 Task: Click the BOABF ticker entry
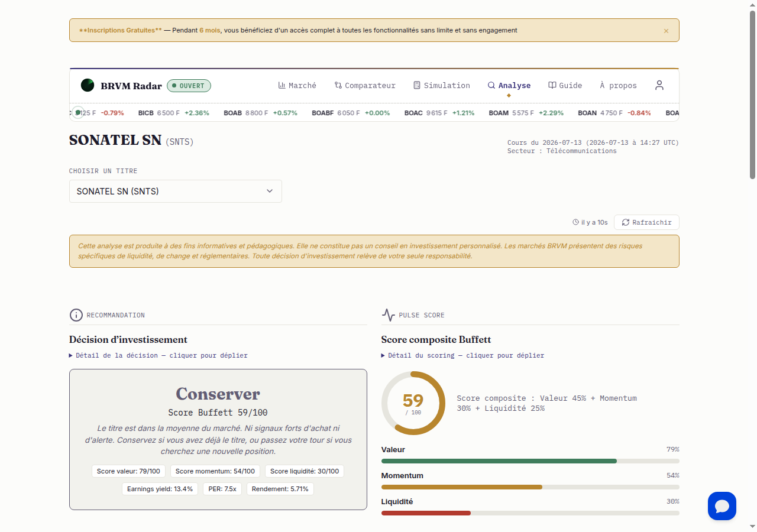pos(351,113)
